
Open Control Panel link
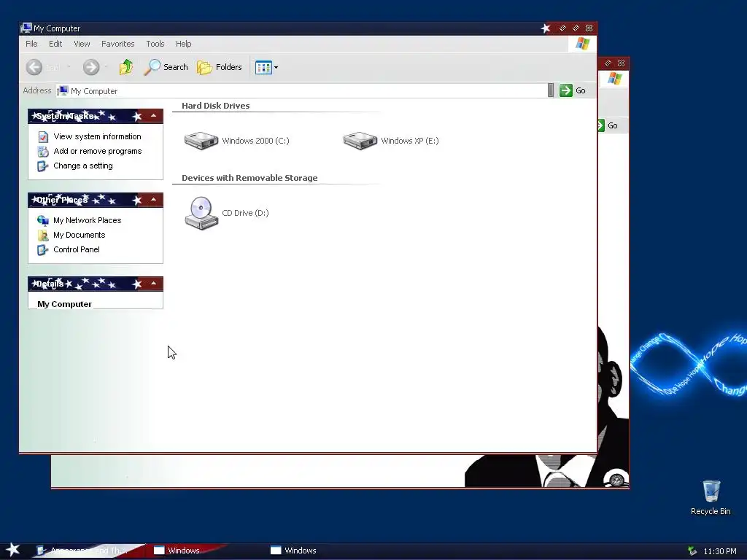(76, 249)
